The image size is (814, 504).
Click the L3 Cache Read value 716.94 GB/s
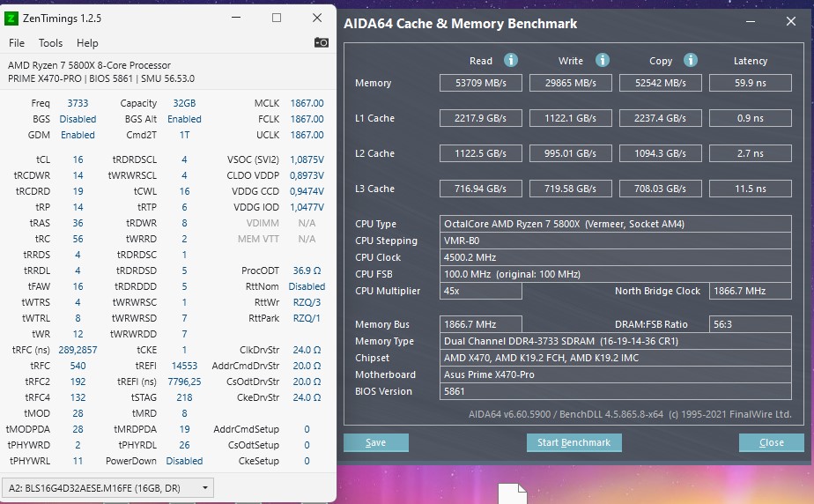pyautogui.click(x=481, y=189)
